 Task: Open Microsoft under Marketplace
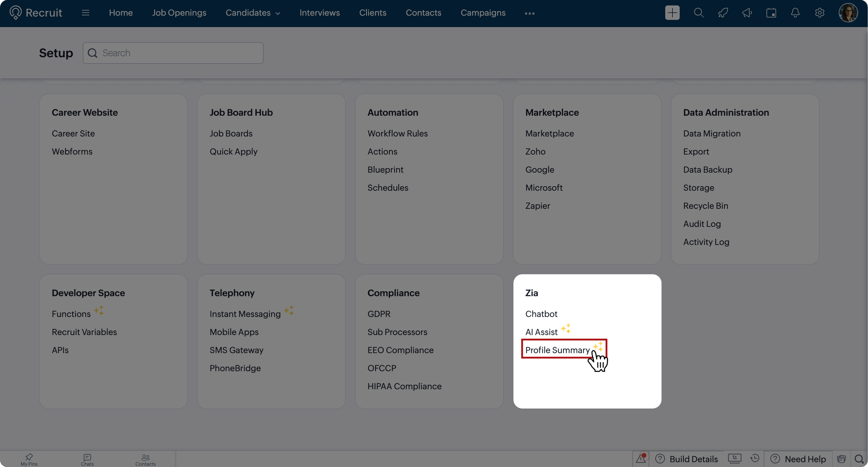click(544, 188)
